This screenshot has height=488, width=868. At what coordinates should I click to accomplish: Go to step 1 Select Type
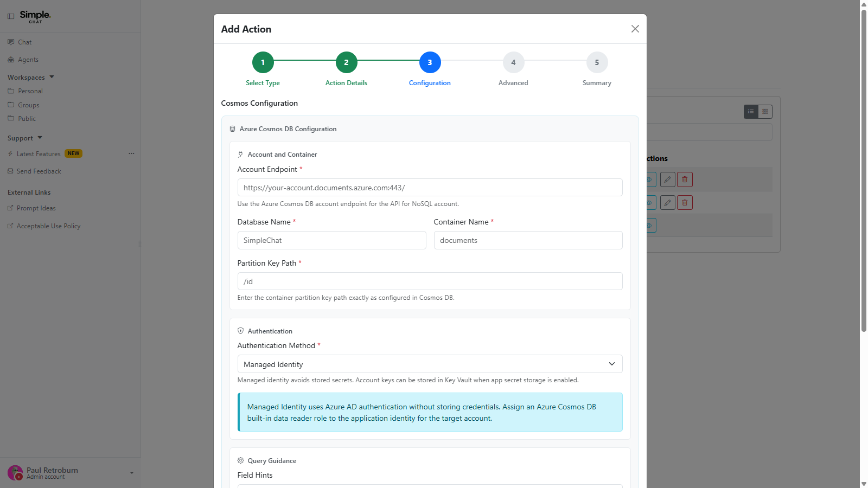(x=263, y=62)
